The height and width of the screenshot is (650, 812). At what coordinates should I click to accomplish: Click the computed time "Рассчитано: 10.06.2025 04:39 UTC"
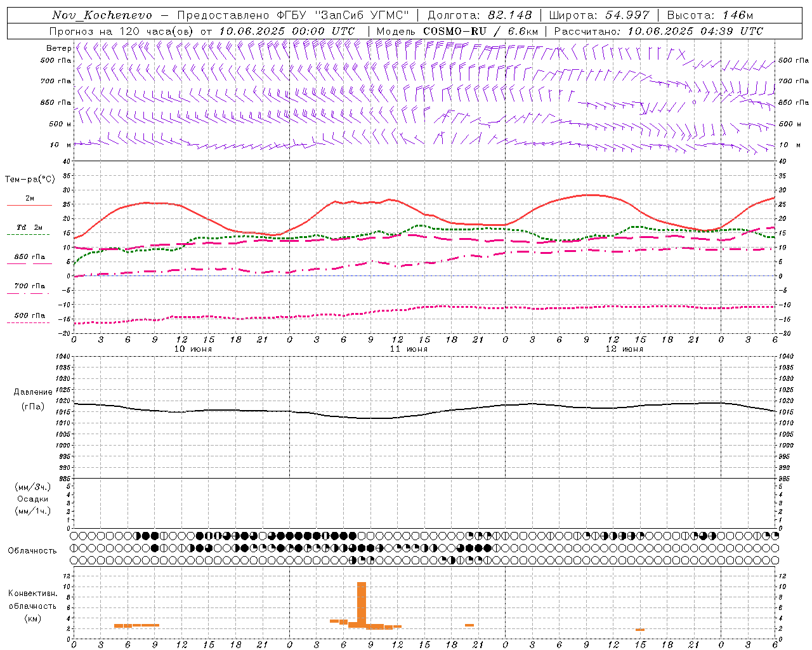[x=658, y=31]
